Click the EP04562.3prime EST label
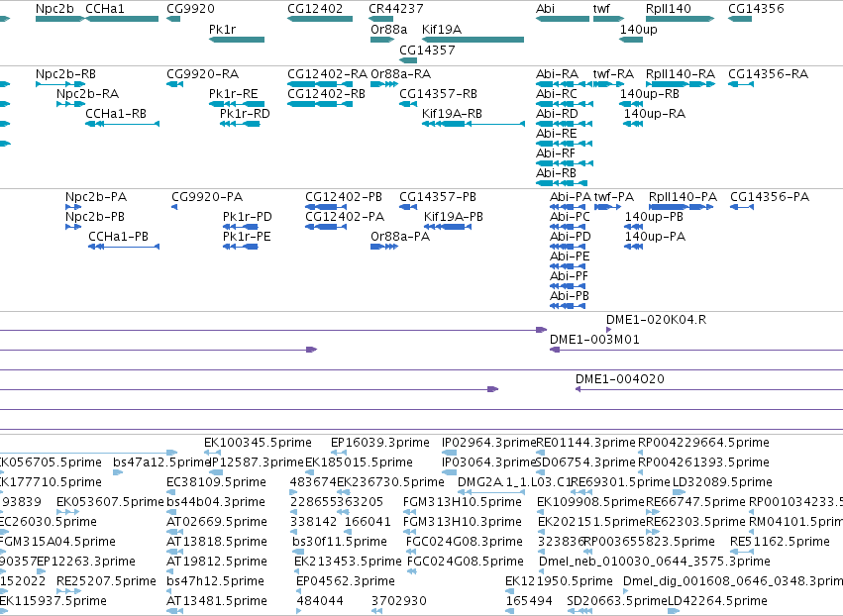 (x=346, y=581)
